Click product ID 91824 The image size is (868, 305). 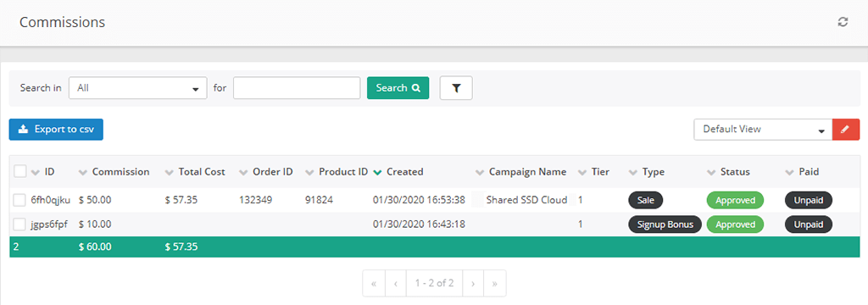(319, 200)
